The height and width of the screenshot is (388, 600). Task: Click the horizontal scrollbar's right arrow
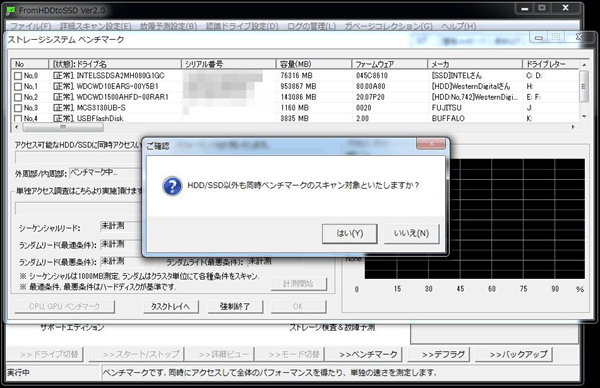tap(573, 127)
